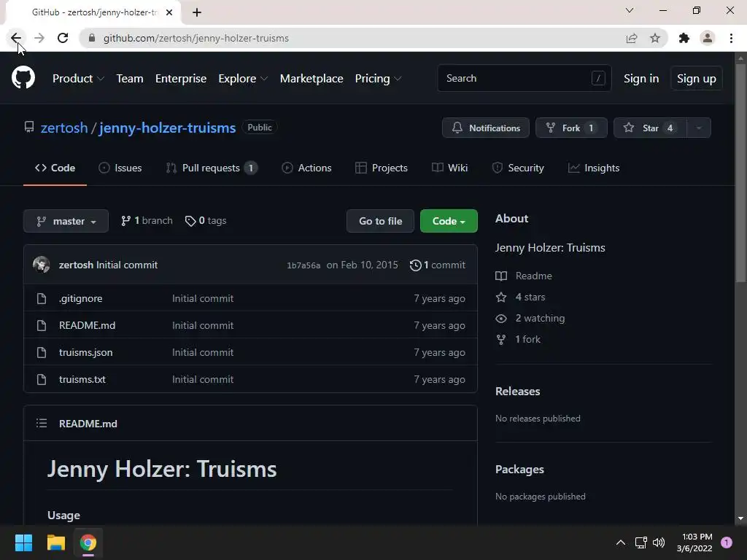This screenshot has width=747, height=560.
Task: Open the Pull requests tab
Action: point(212,168)
